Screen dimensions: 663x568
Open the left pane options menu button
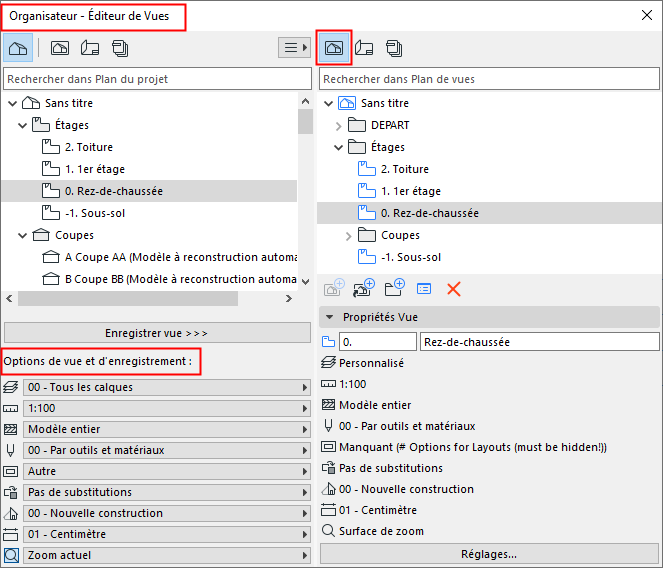coord(295,47)
